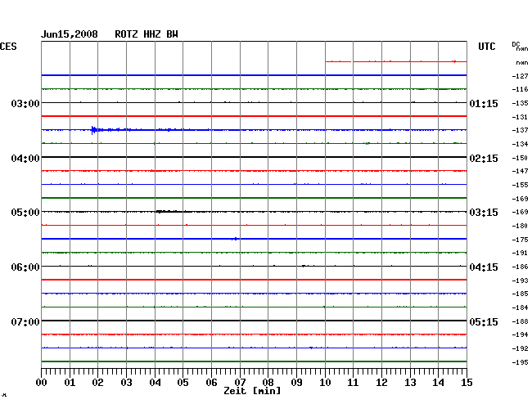Click the UTC column header

pyautogui.click(x=486, y=47)
